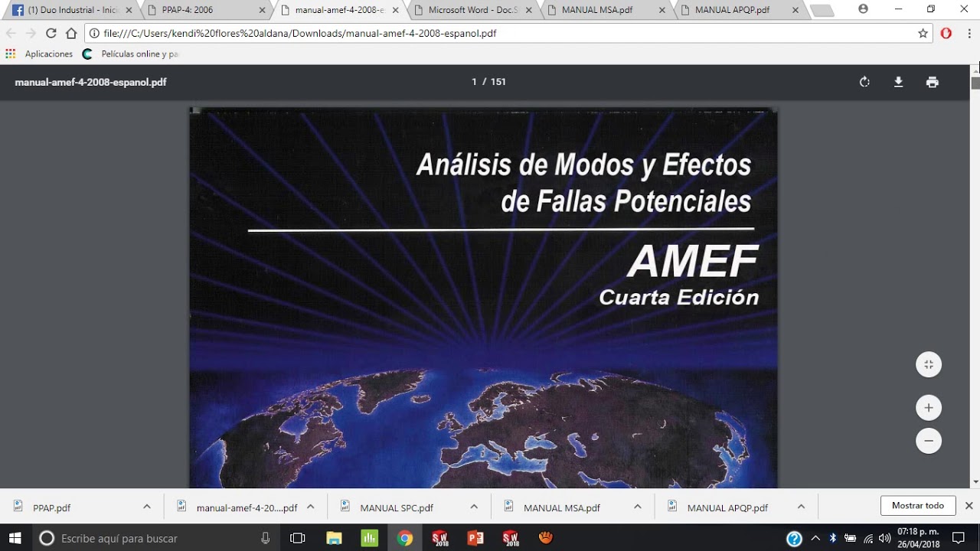
Task: Bookmark this page with star icon
Action: pyautogui.click(x=923, y=33)
